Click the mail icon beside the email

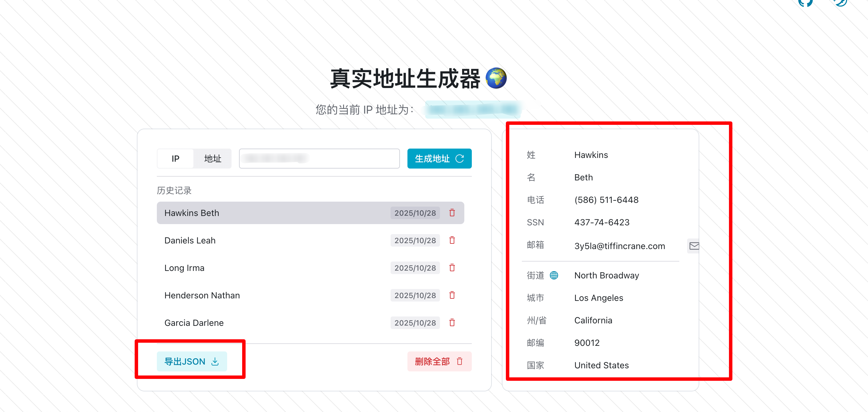coord(694,246)
